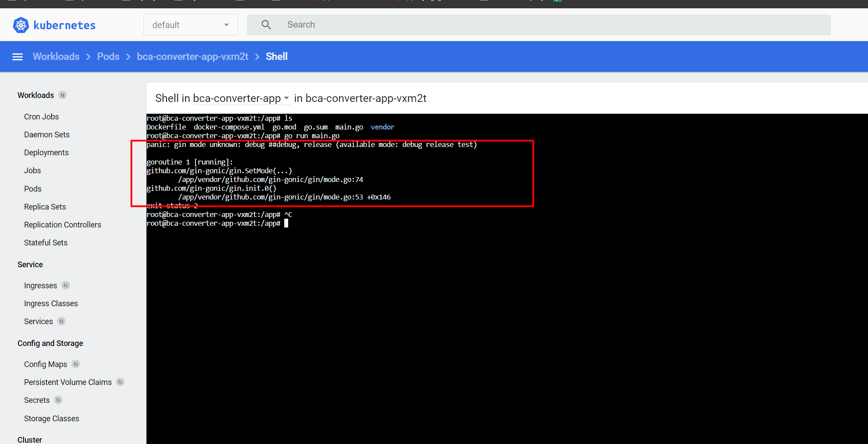The width and height of the screenshot is (868, 444).
Task: Open Ingresses in sidebar
Action: (x=41, y=286)
